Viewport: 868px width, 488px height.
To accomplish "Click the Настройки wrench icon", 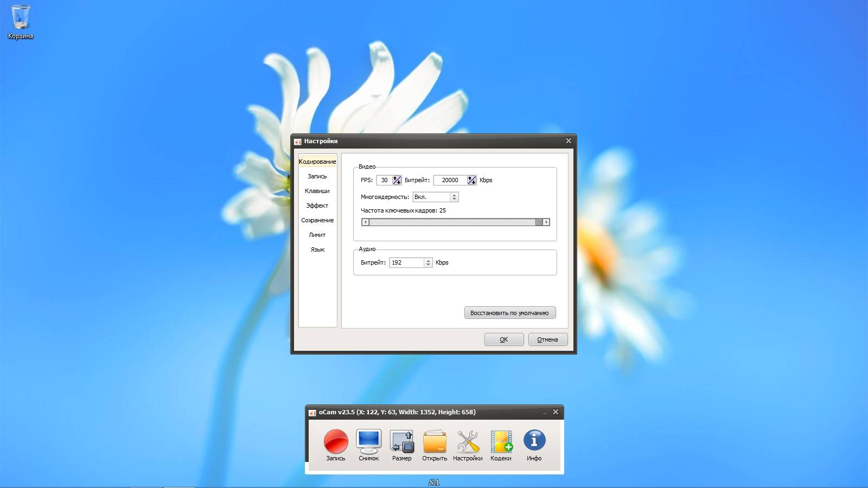I will (468, 441).
